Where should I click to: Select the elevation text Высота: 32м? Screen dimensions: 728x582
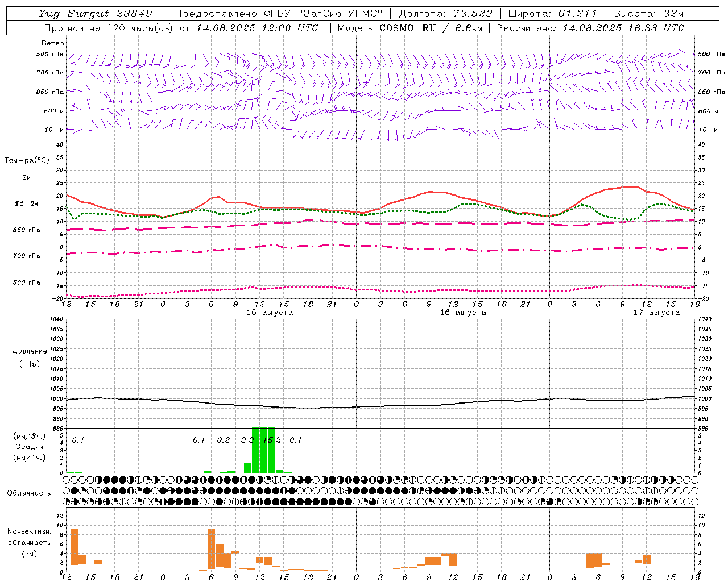(x=648, y=14)
